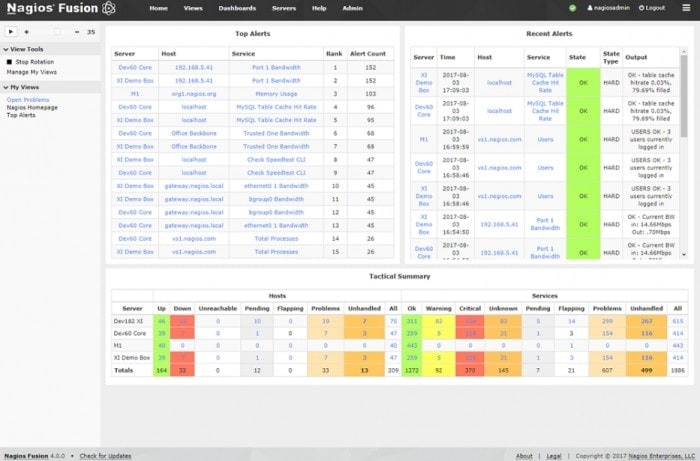The height and width of the screenshot is (461, 700).
Task: Click the play rotation button
Action: [11, 32]
